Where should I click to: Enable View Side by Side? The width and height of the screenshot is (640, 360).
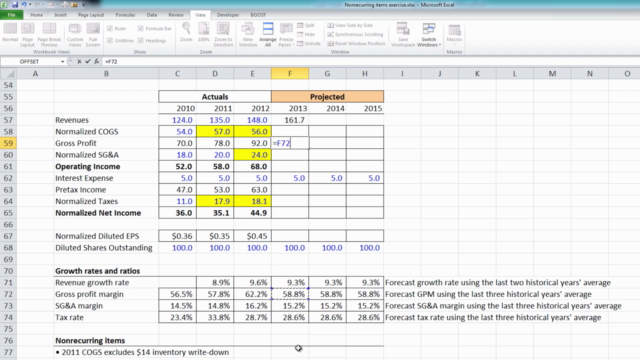click(x=350, y=25)
